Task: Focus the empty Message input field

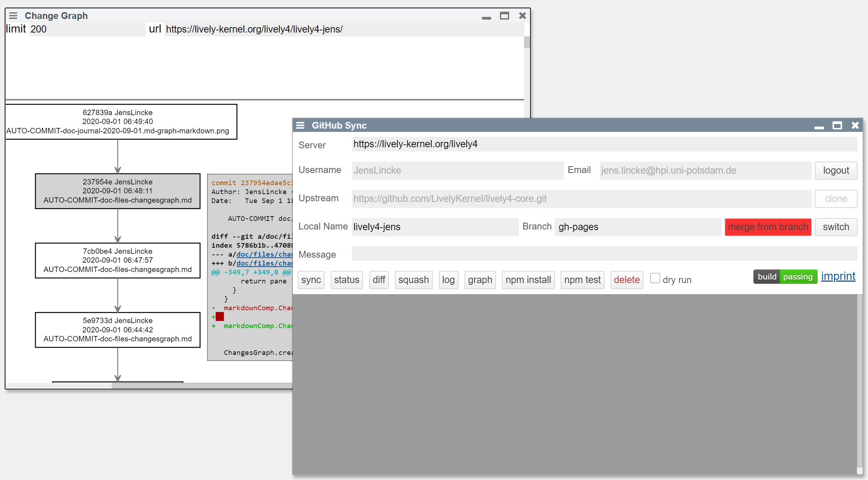Action: coord(604,254)
